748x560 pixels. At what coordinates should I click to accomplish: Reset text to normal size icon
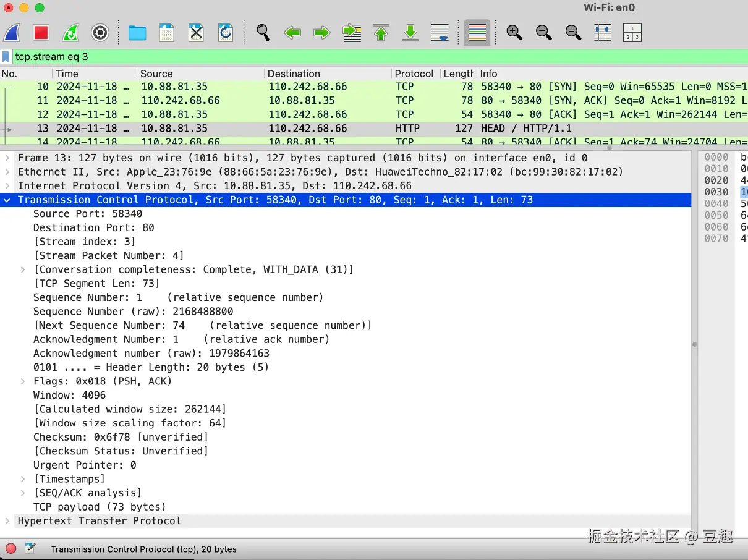tap(573, 33)
